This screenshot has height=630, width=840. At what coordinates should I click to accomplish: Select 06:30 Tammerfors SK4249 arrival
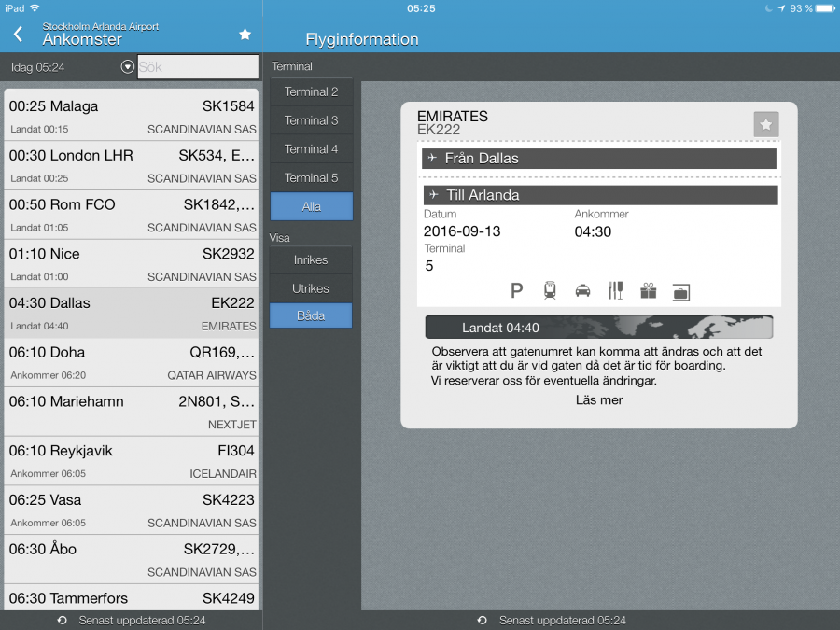[x=132, y=598]
